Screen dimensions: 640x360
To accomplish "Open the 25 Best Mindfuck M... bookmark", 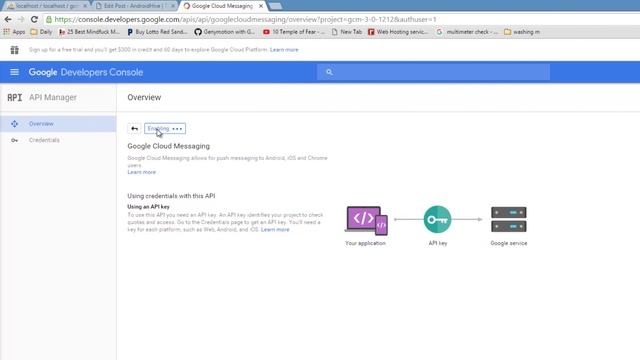I will (x=89, y=32).
